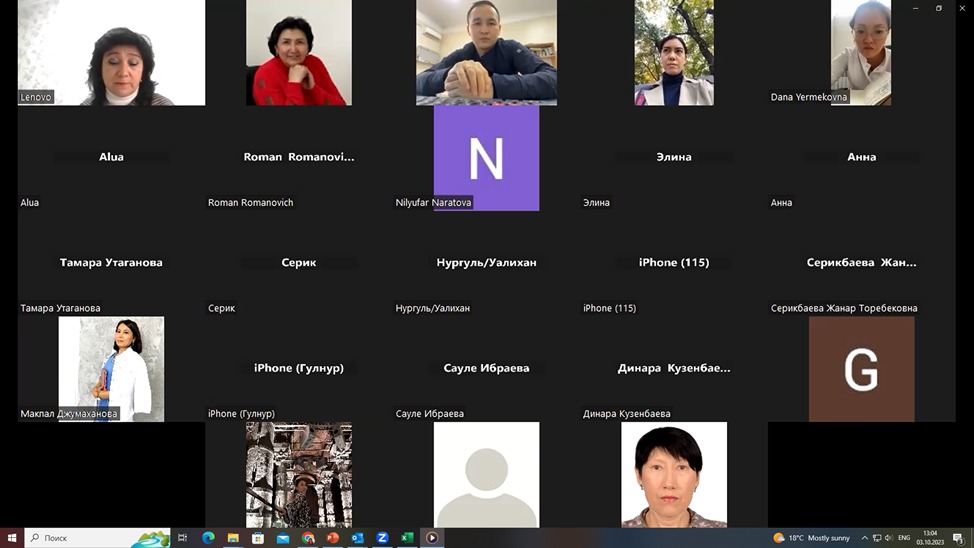Viewport: 974px width, 548px height.
Task: Select the woman in red sweater video
Action: tap(299, 53)
